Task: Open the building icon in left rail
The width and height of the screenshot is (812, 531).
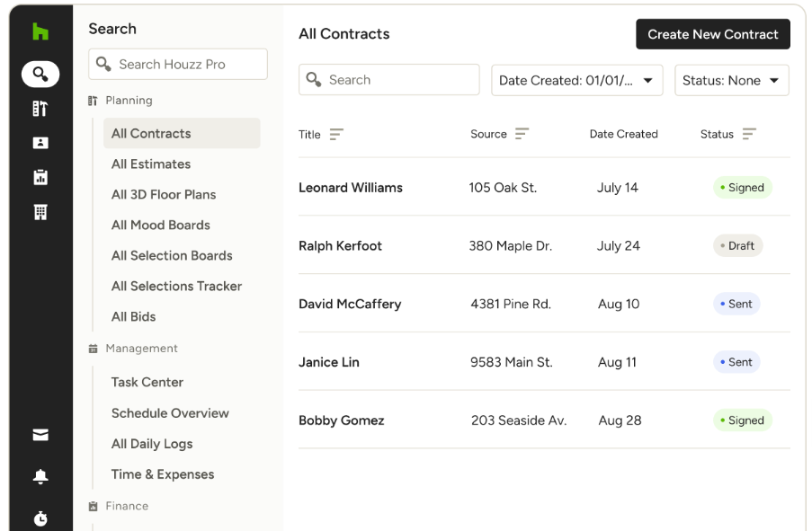Action: [x=40, y=212]
